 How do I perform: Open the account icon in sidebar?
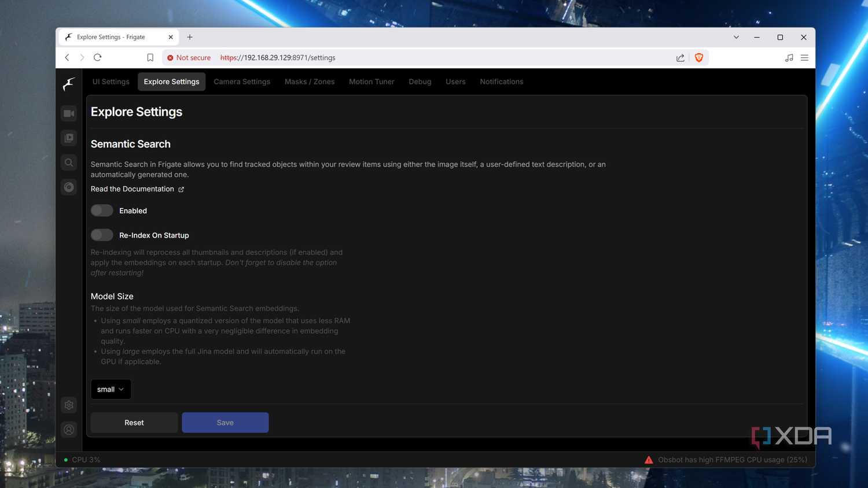[x=69, y=430]
